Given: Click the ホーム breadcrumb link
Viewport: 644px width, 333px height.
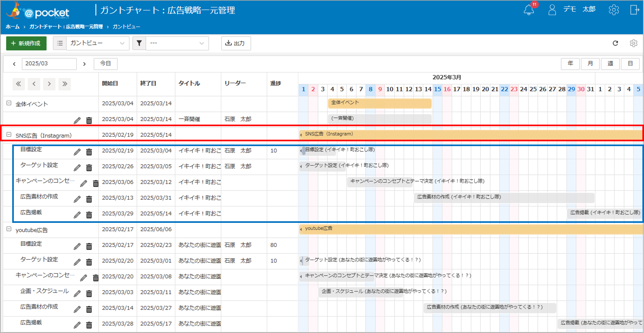Looking at the screenshot, I should [13, 27].
